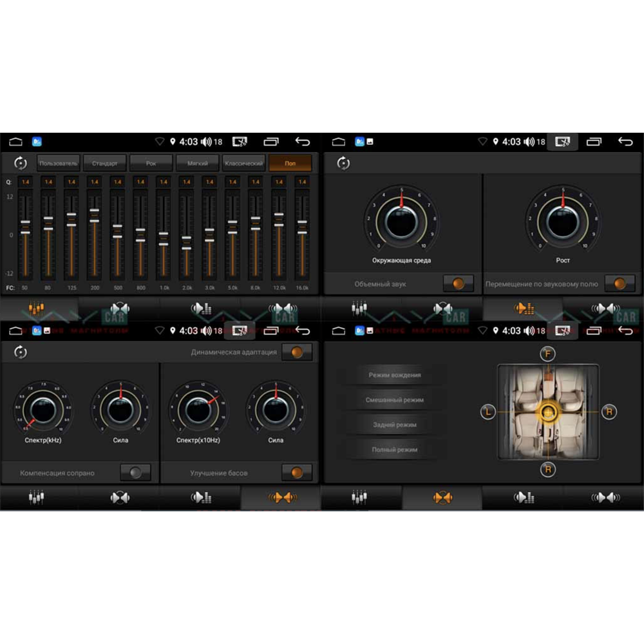This screenshot has height=644, width=644.
Task: Toggle Перемещение по звуковому полю switch
Action: [620, 283]
